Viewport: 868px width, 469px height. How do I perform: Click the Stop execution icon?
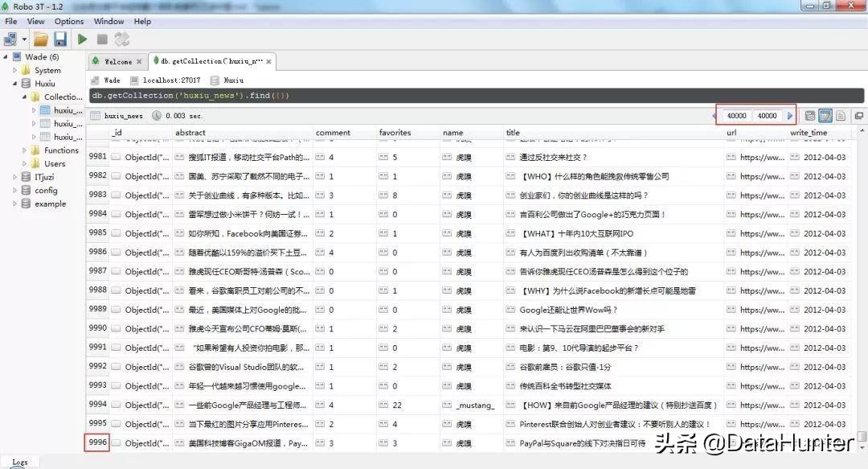pos(102,39)
